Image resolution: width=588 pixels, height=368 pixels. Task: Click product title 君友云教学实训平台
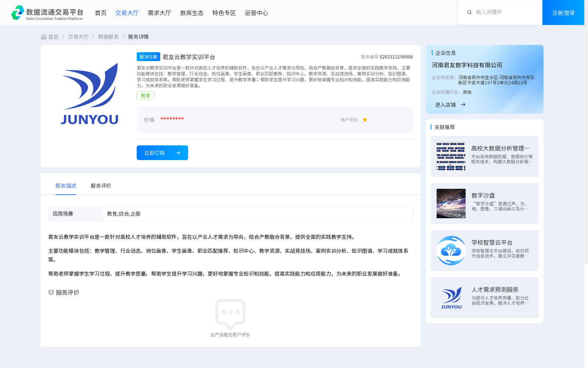[x=189, y=57]
